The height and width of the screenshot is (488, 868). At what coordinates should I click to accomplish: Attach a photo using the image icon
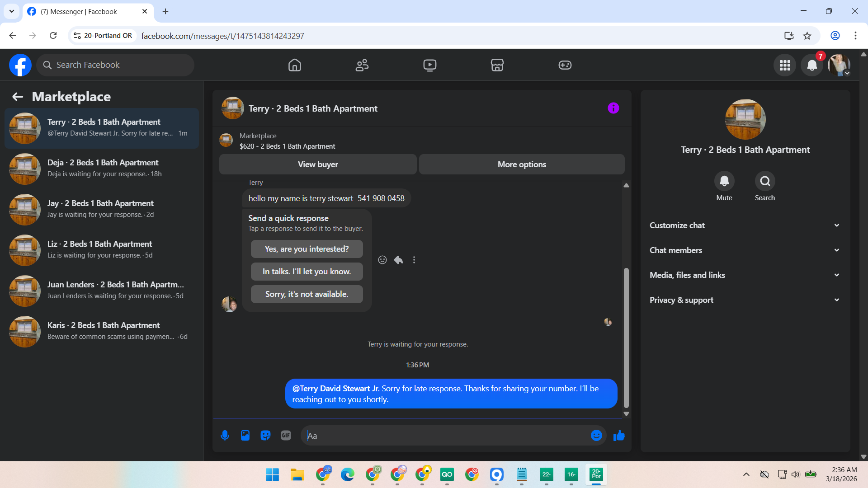point(245,436)
